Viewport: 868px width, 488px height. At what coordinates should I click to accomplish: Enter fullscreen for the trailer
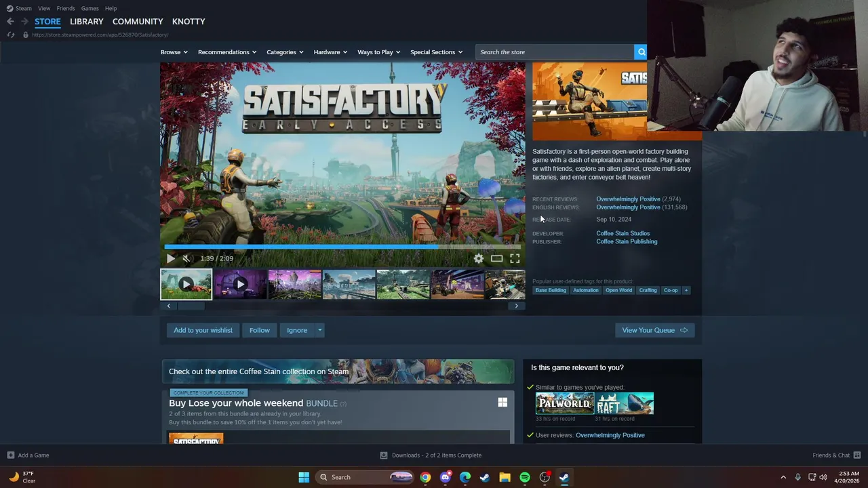pyautogui.click(x=515, y=258)
